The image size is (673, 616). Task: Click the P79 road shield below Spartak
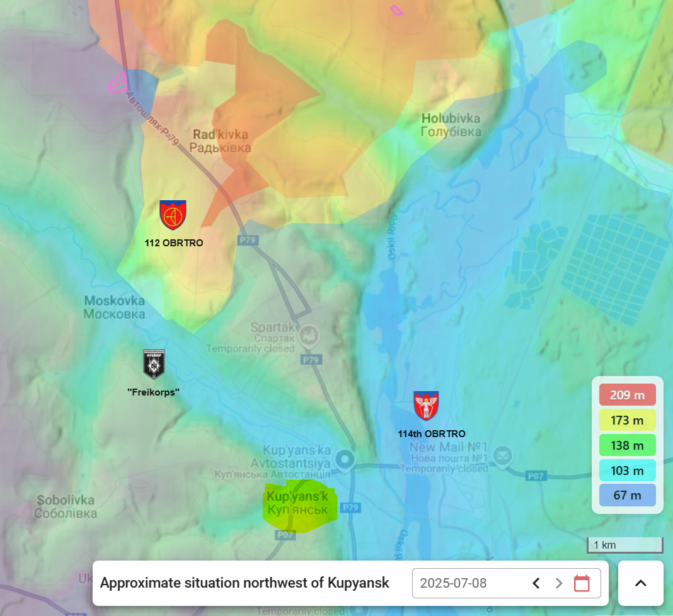tap(311, 360)
